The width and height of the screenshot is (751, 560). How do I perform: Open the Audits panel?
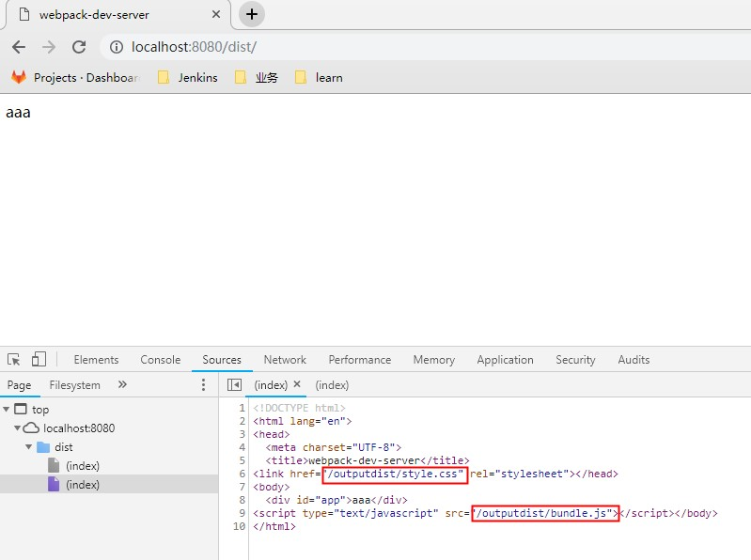(634, 360)
